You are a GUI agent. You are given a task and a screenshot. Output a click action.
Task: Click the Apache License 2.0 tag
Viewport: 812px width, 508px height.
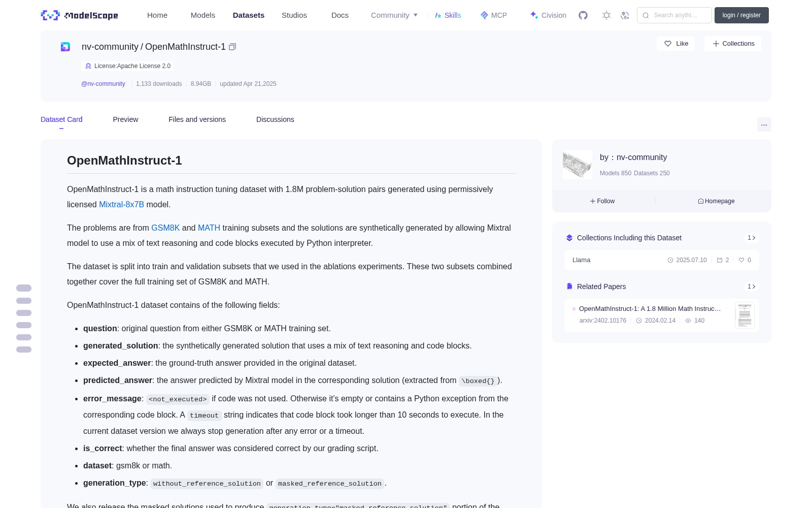[127, 66]
